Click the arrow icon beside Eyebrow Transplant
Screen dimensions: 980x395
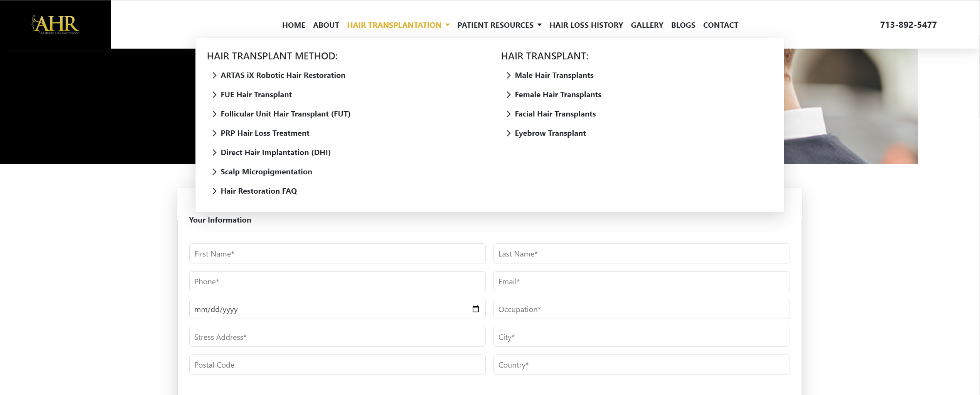(x=509, y=133)
